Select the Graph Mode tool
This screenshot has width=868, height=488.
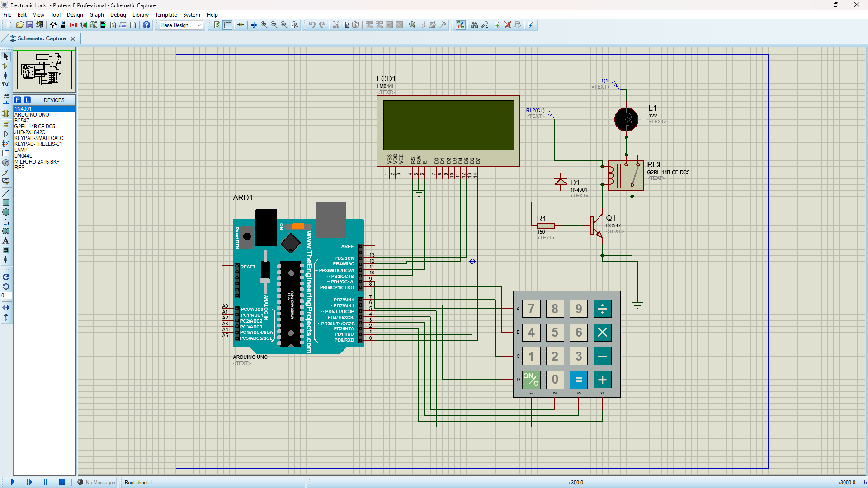tap(6, 143)
